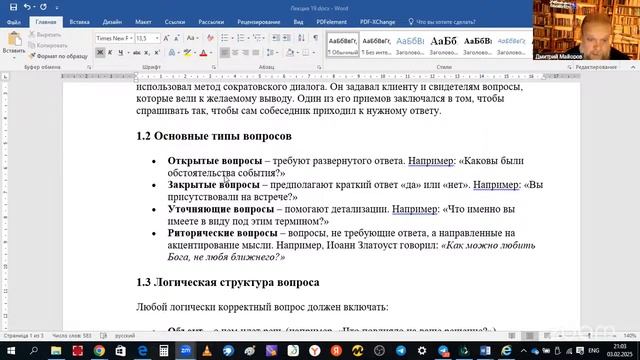
Task: Click the shading paint bucket icon
Action: pos(290,53)
